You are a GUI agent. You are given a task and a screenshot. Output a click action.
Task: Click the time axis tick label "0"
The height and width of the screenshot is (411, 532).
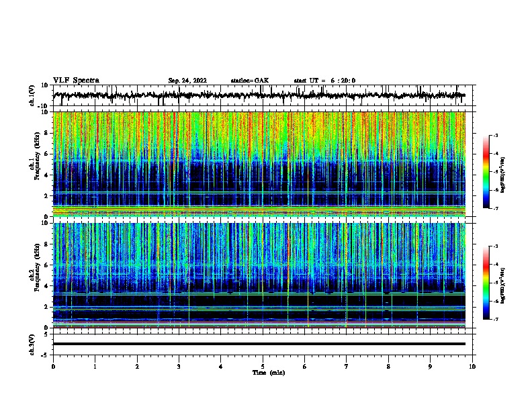coord(53,367)
